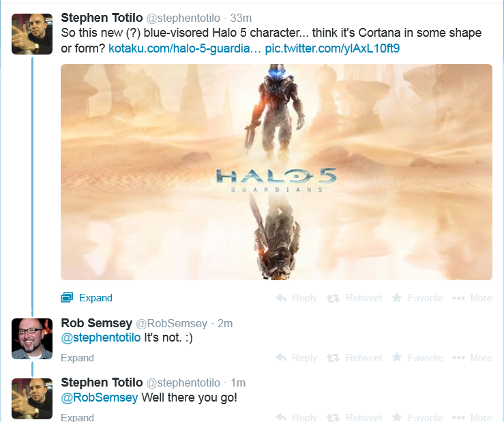
Task: Expand Rob Semsey's reply tweet
Action: coord(77,358)
